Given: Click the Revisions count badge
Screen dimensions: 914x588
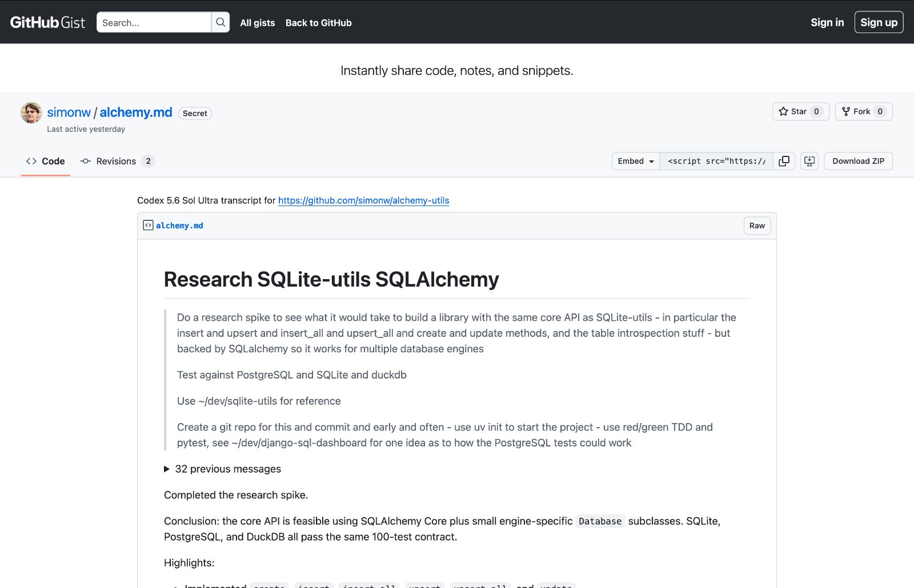Looking at the screenshot, I should tap(148, 161).
